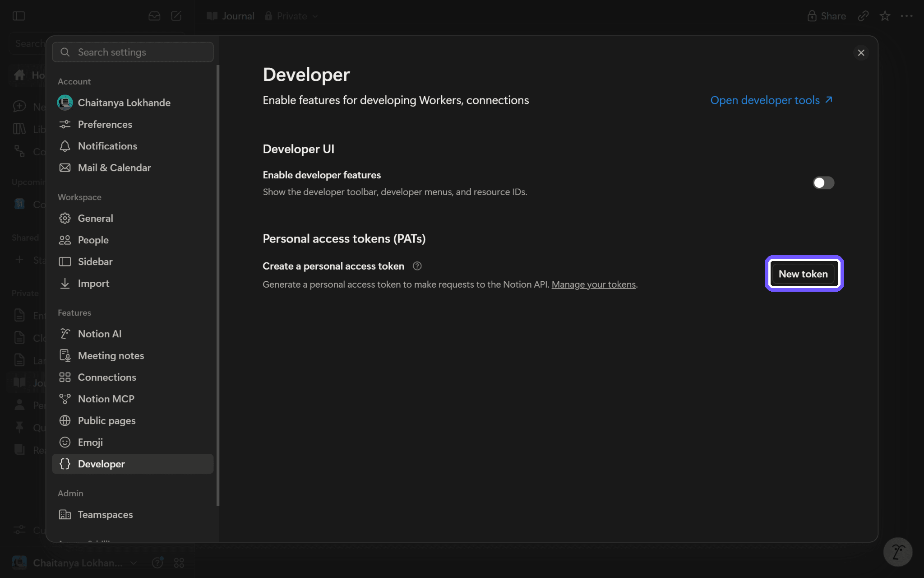The width and height of the screenshot is (924, 578).
Task: Open Public pages settings
Action: [133, 420]
